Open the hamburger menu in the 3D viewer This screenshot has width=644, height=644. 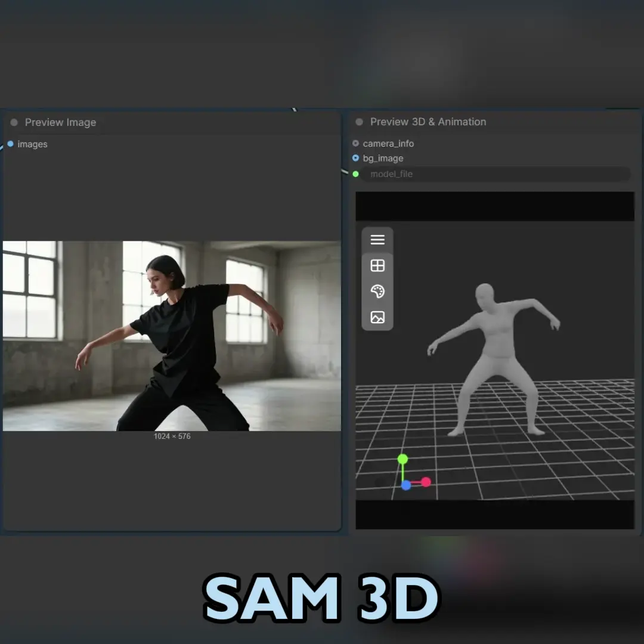coord(377,239)
